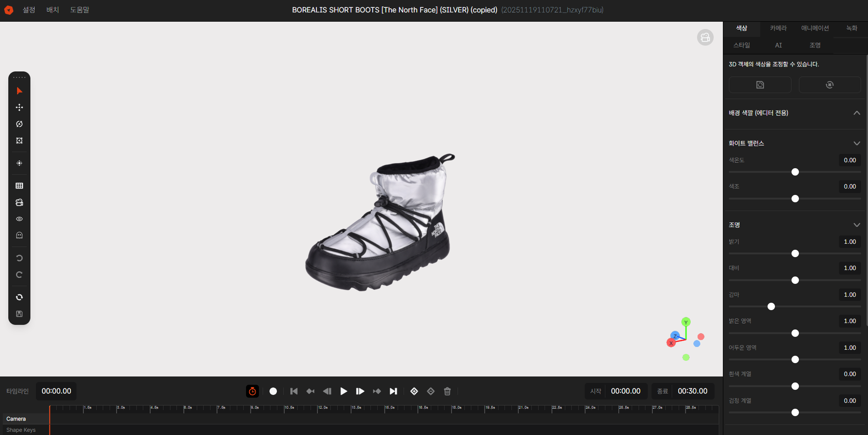Image resolution: width=868 pixels, height=435 pixels.
Task: Click the grid table icon in the left toolbar
Action: click(19, 186)
